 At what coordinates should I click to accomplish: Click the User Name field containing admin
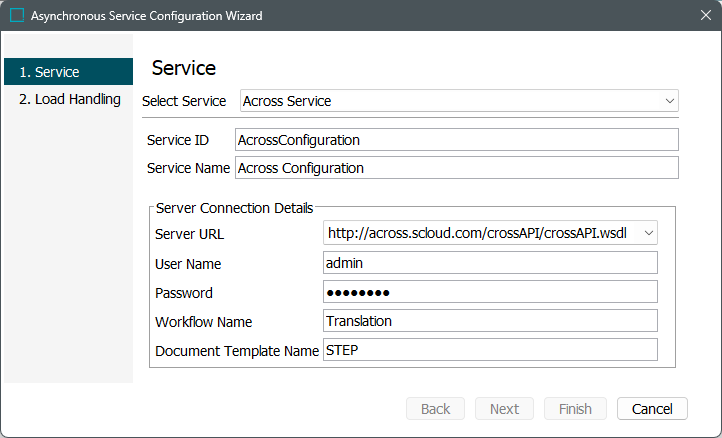point(490,263)
